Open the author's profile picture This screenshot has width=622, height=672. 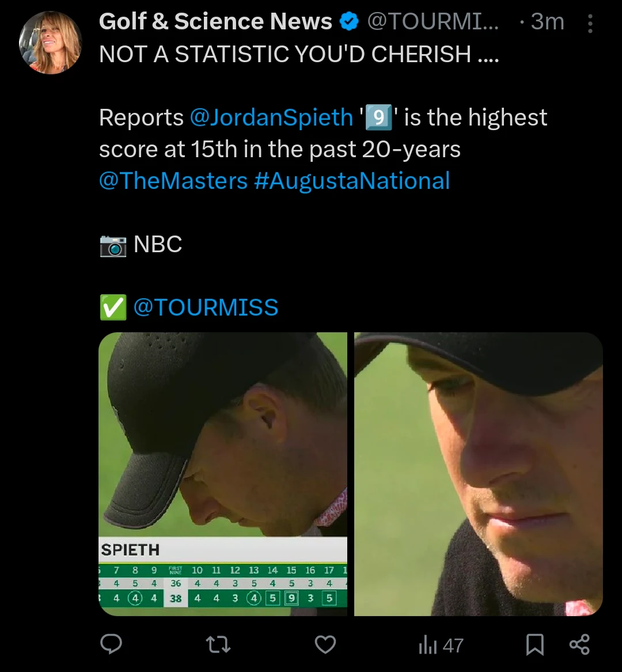pyautogui.click(x=51, y=43)
